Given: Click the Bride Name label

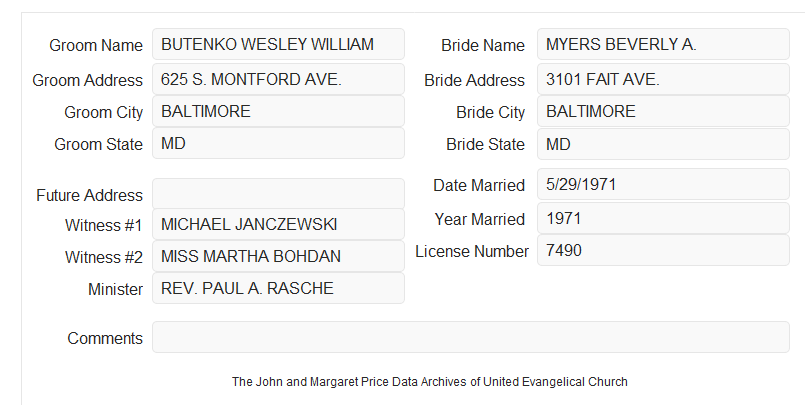Looking at the screenshot, I should (x=483, y=45).
